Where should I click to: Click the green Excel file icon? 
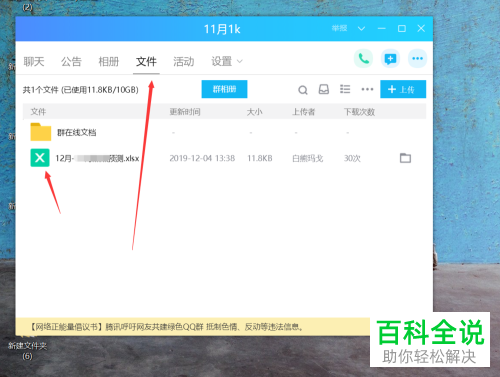[40, 158]
